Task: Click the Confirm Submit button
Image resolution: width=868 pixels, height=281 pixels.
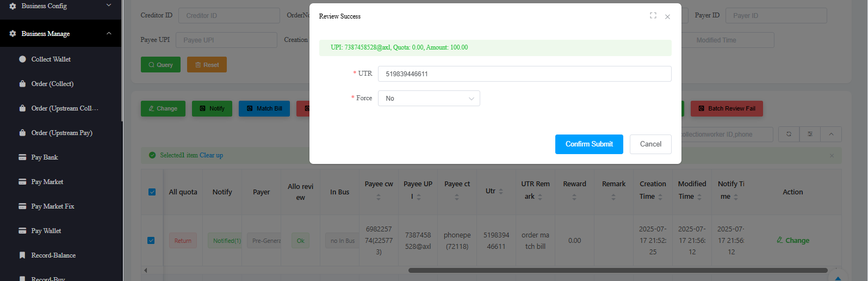Action: click(x=589, y=144)
